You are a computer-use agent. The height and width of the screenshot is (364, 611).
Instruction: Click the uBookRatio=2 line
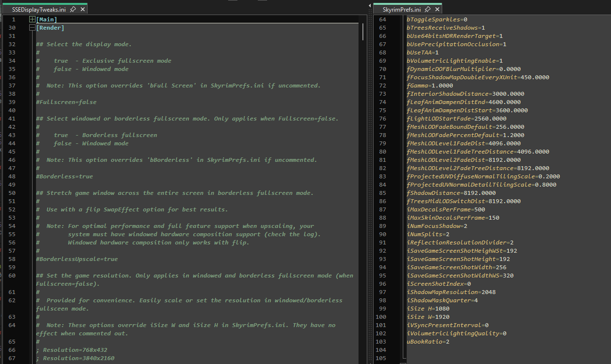pos(428,342)
